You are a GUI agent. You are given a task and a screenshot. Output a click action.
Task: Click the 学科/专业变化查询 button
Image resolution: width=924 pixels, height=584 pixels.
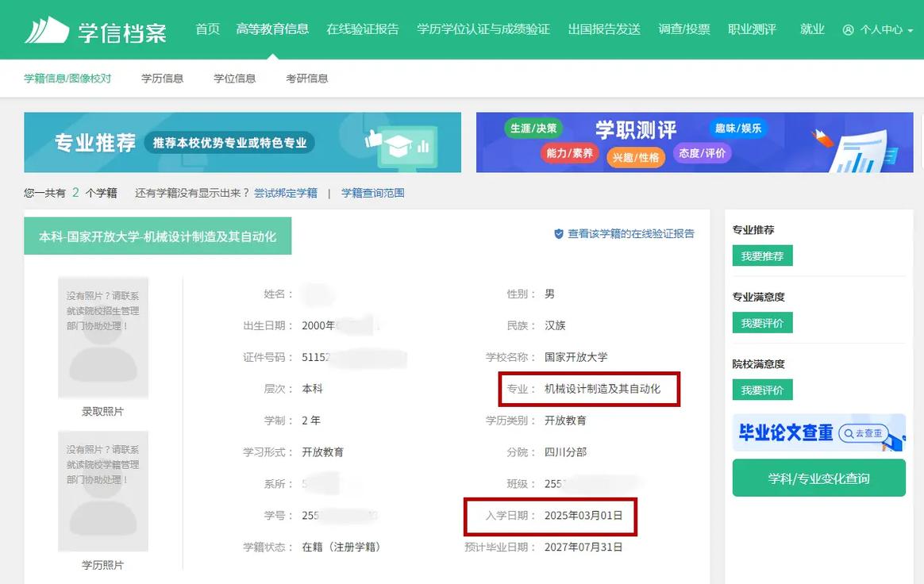pyautogui.click(x=818, y=477)
